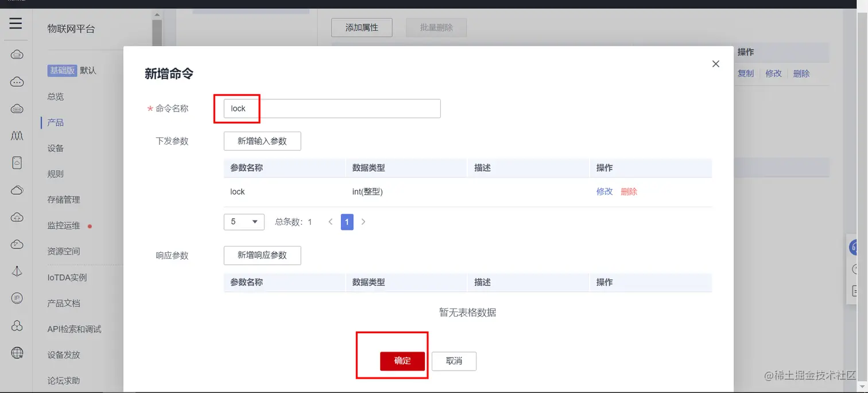Click the 命令名称 input field containing lock
This screenshot has width=868, height=393.
332,109
